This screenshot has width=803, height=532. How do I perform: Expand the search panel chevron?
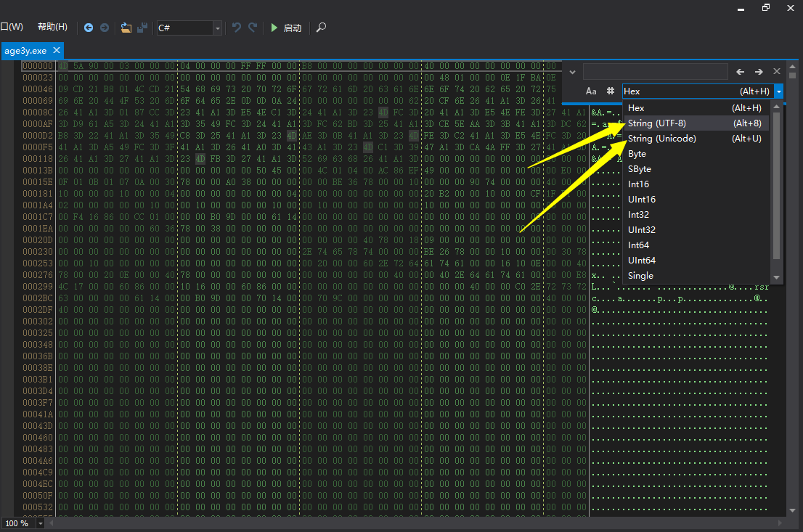pos(572,72)
